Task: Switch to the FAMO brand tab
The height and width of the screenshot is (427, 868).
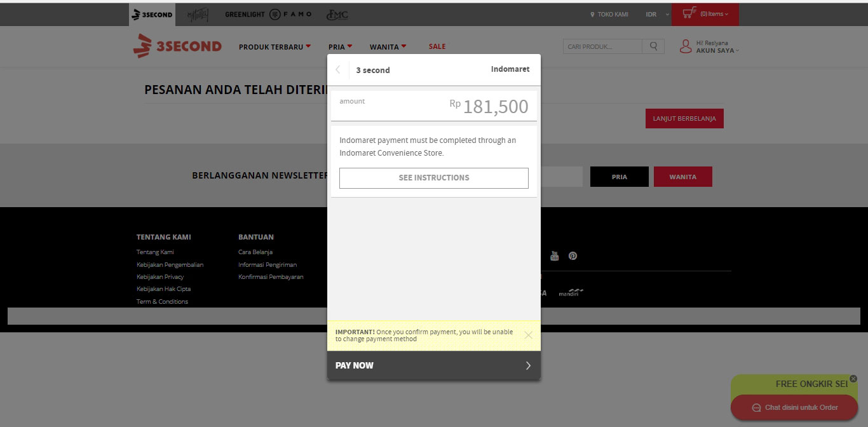Action: pyautogui.click(x=291, y=15)
